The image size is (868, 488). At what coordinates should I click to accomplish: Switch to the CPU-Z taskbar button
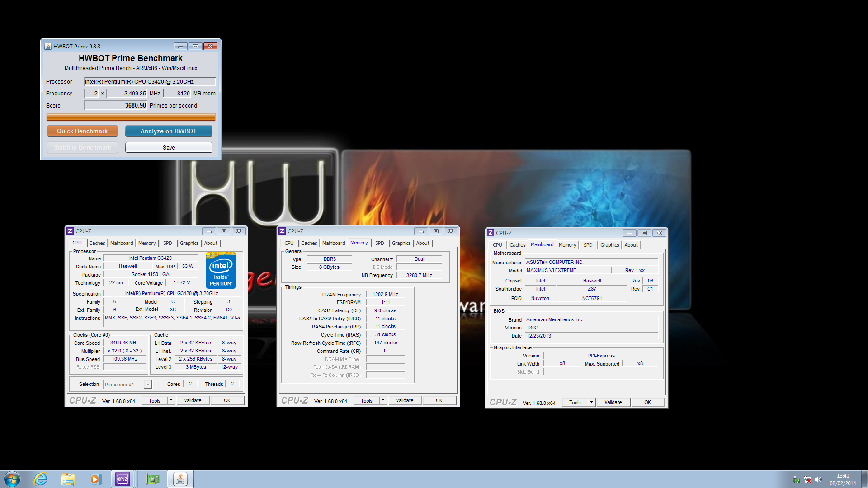pyautogui.click(x=123, y=479)
